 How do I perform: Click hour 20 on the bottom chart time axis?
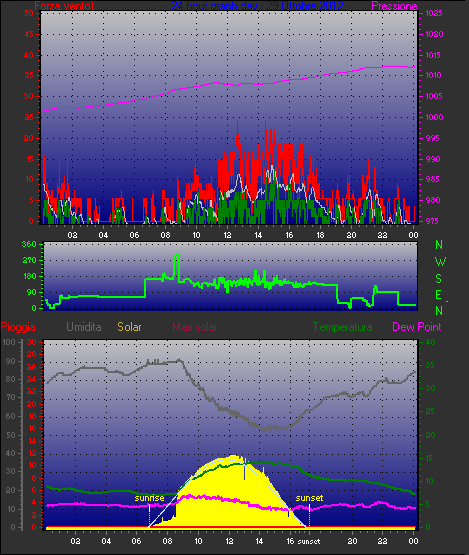[x=352, y=541]
